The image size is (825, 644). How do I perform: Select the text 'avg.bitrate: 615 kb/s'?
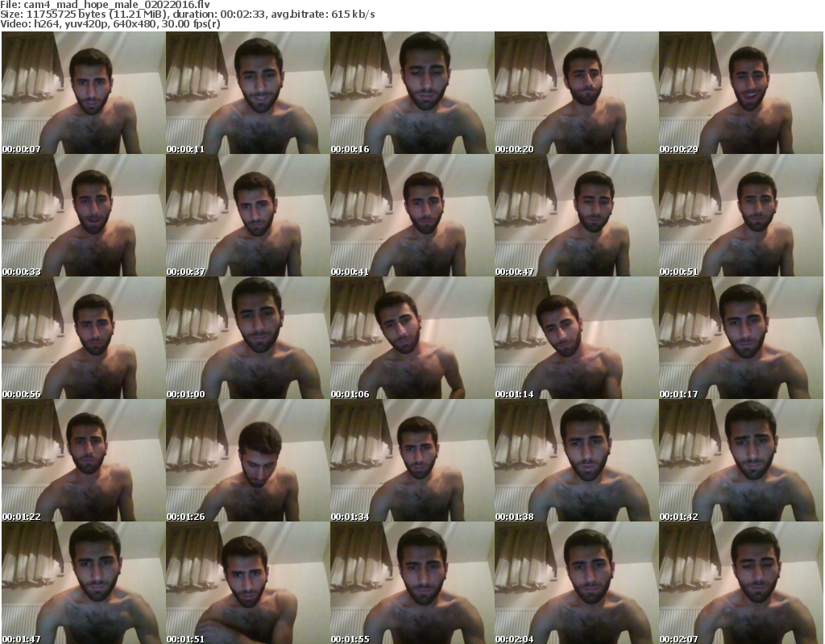point(322,15)
